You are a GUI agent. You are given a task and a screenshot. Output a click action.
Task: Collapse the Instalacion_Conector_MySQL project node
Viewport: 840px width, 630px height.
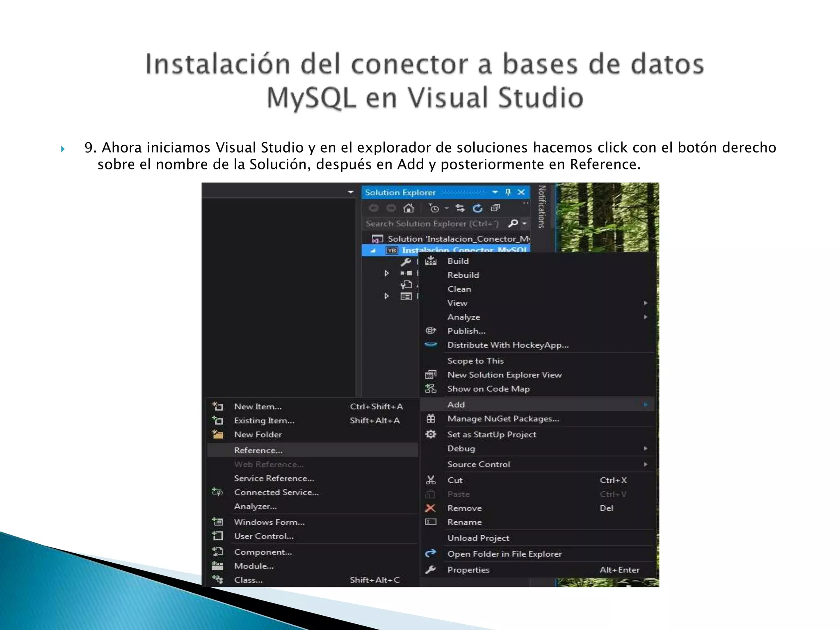coord(373,250)
